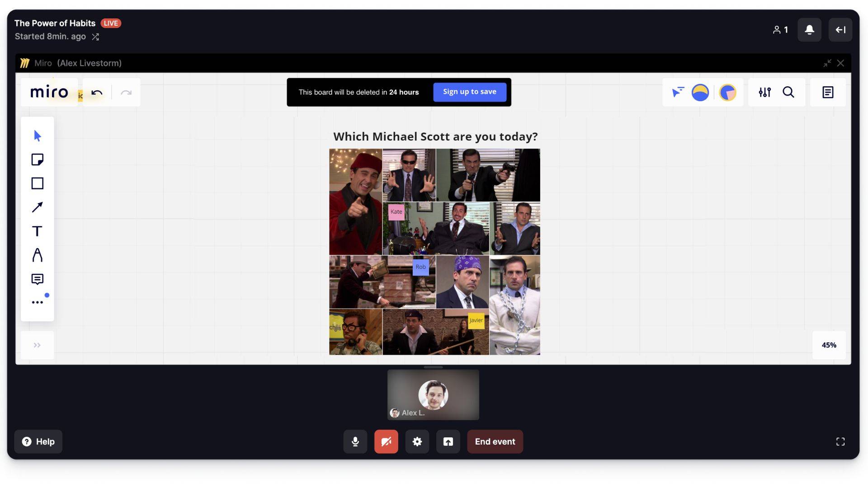Open the 45% zoom level control

pyautogui.click(x=829, y=345)
